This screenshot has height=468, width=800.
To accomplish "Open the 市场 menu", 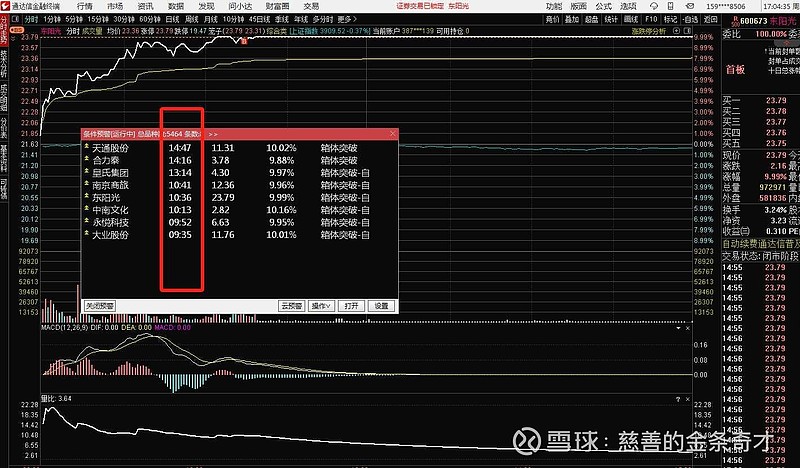I will coord(115,6).
